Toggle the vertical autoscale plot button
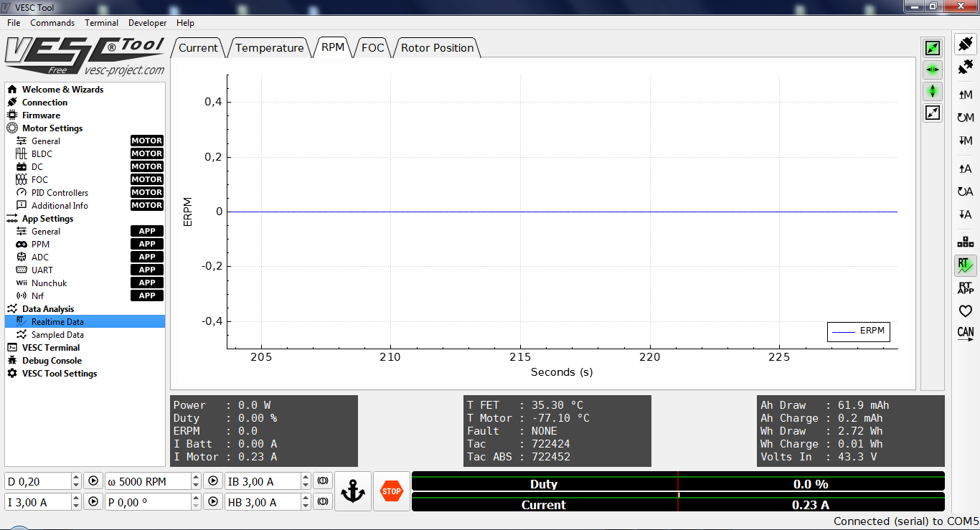The width and height of the screenshot is (980, 530). 932,91
